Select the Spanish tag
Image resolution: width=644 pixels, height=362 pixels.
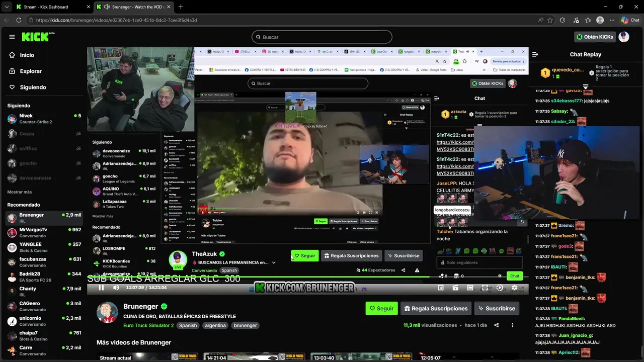pyautogui.click(x=188, y=325)
